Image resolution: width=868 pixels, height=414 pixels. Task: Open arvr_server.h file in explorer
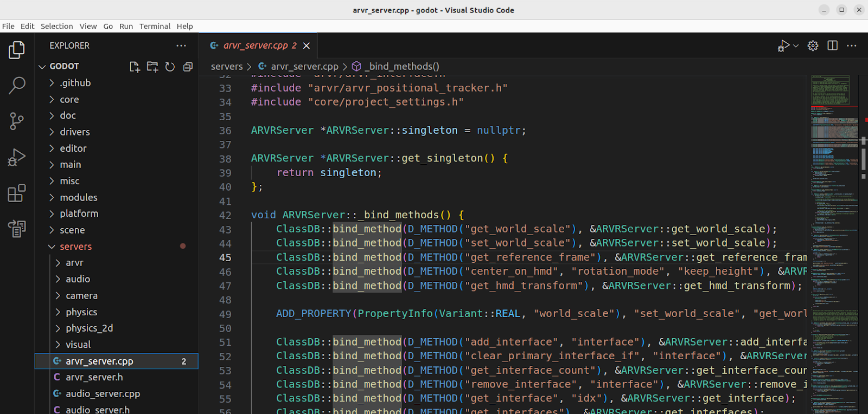(94, 377)
